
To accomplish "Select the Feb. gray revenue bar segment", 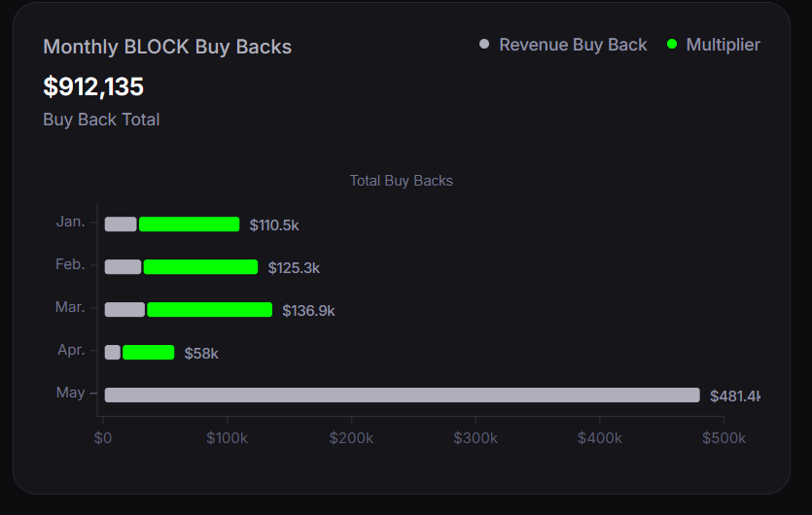I will [x=123, y=266].
